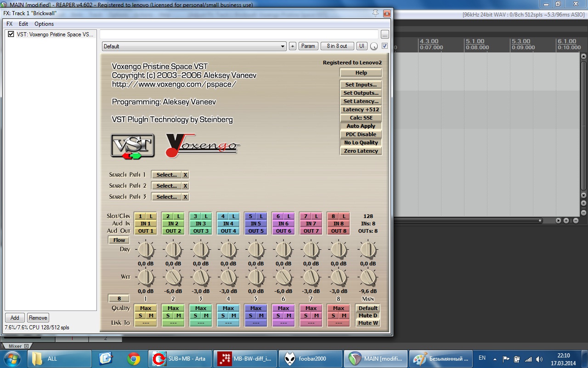The width and height of the screenshot is (588, 368).
Task: Choose audio output via the OUT 8 button
Action: [339, 231]
